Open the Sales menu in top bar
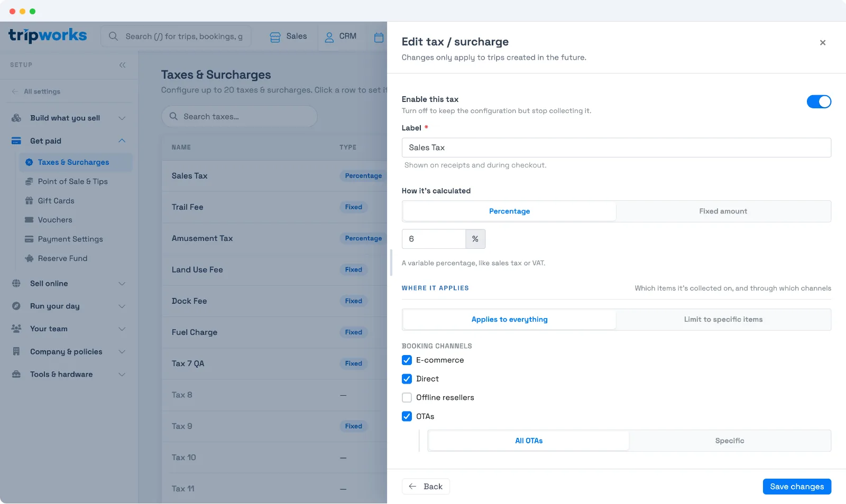The height and width of the screenshot is (504, 846). [x=289, y=37]
